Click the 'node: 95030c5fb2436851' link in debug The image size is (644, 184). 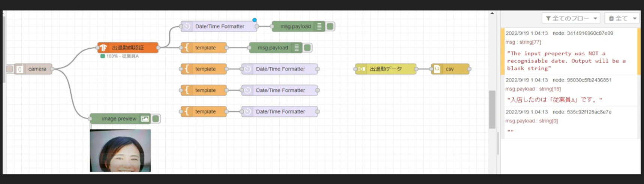point(582,80)
